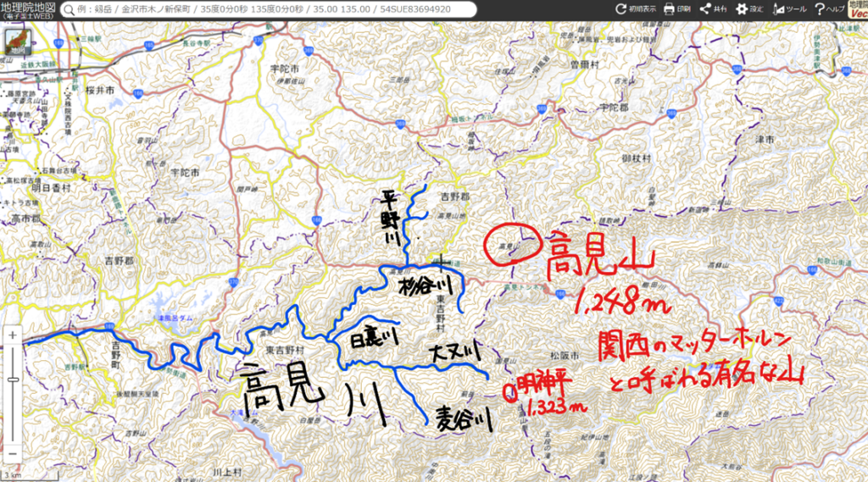Screen dimensions: 868x482
Task: Click the zoom level slider handle
Action: point(13,380)
